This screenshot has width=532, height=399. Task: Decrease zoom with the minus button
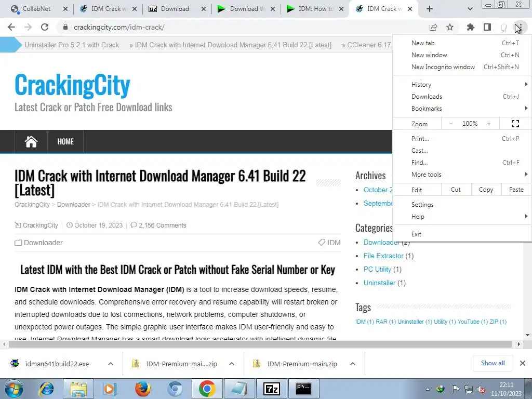point(451,124)
